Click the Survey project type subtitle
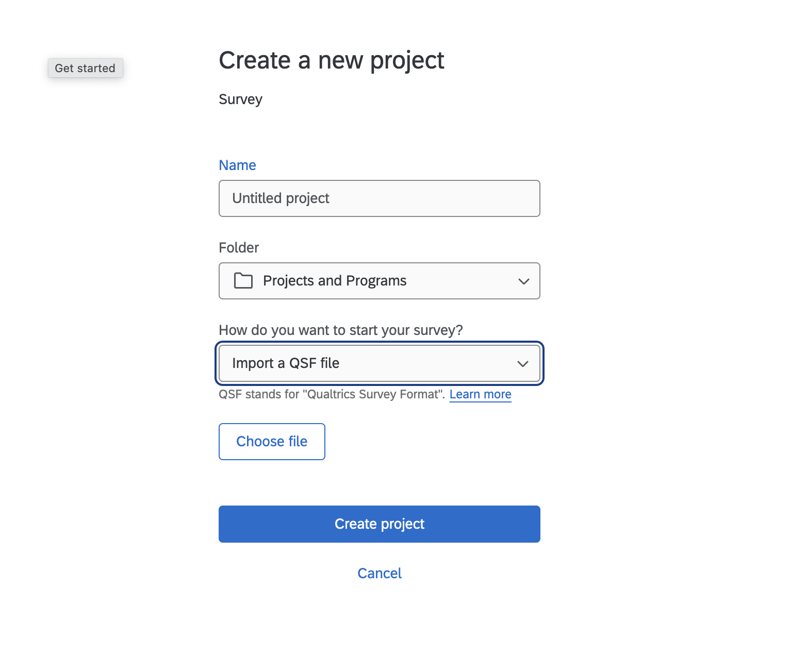The width and height of the screenshot is (790, 672). (x=240, y=99)
